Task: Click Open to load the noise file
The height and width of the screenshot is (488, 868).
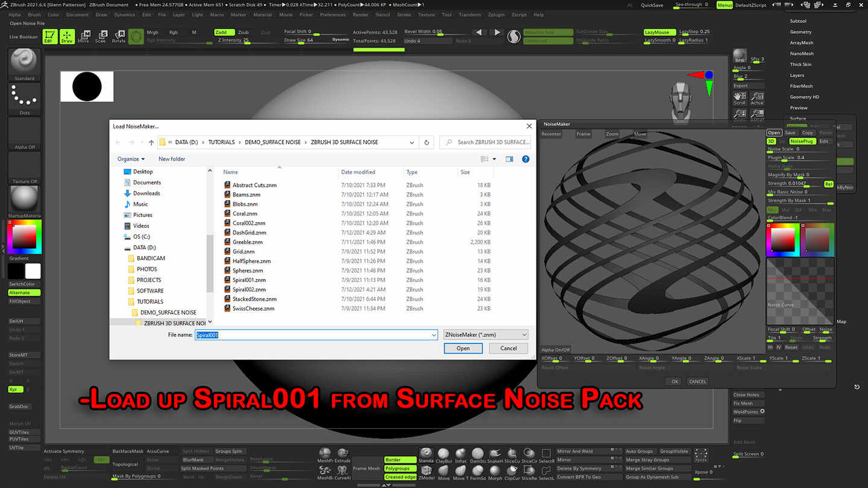Action: click(463, 348)
